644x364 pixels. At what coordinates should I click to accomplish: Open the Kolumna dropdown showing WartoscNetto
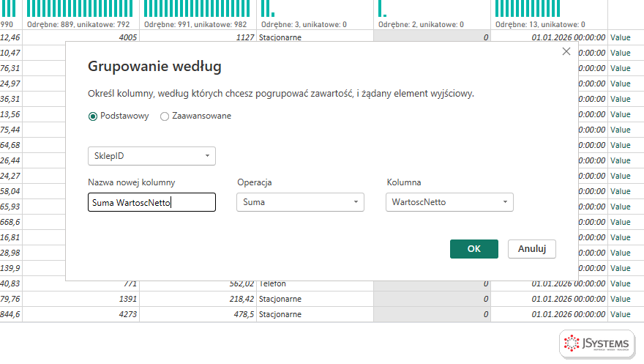pos(449,202)
